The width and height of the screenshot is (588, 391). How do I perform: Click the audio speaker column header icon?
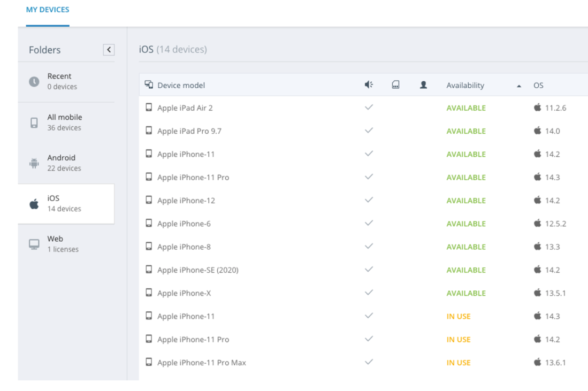tap(369, 85)
